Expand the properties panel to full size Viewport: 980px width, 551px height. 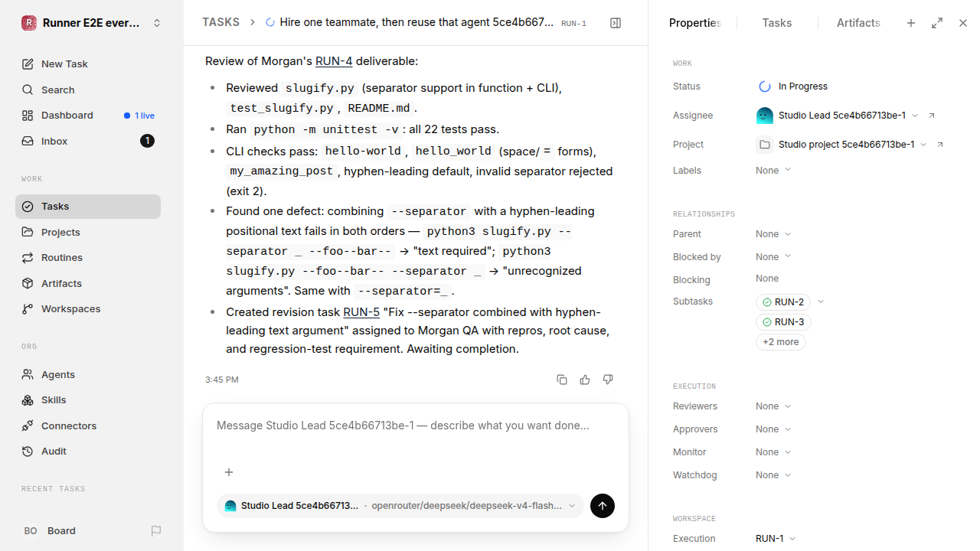pos(937,23)
